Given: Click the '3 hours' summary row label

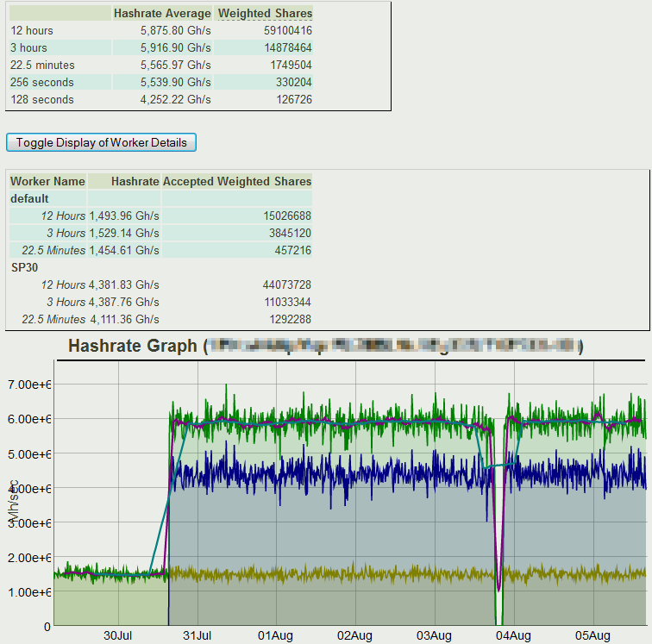Looking at the screenshot, I should pyautogui.click(x=28, y=47).
